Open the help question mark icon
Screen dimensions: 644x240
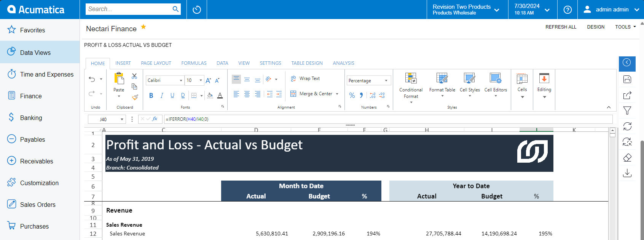tap(567, 10)
